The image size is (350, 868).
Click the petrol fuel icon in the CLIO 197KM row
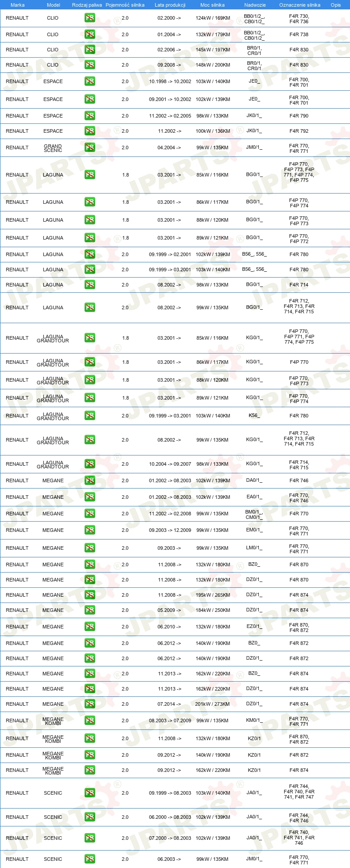click(x=90, y=50)
